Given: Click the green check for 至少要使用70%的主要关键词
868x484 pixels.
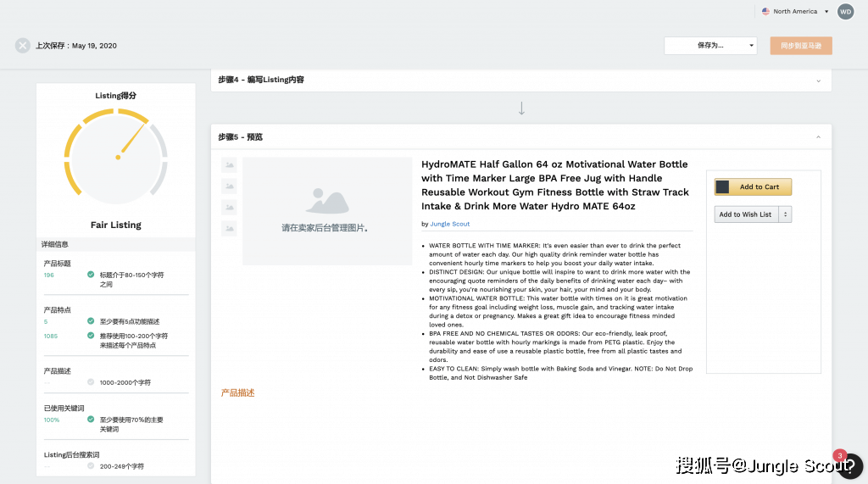Looking at the screenshot, I should [91, 420].
